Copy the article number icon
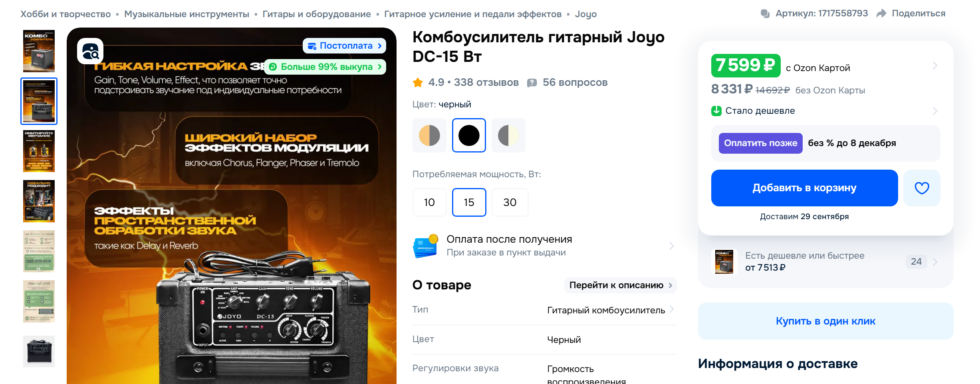Image resolution: width=980 pixels, height=384 pixels. (765, 14)
